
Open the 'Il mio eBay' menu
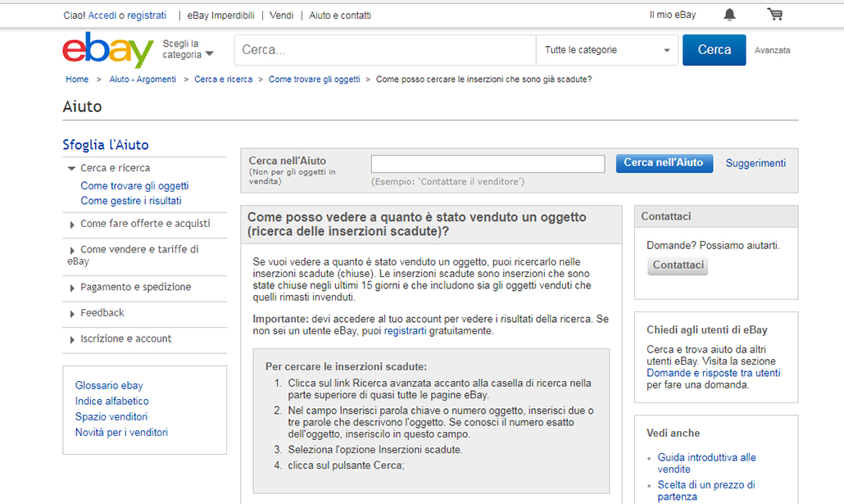coord(673,14)
